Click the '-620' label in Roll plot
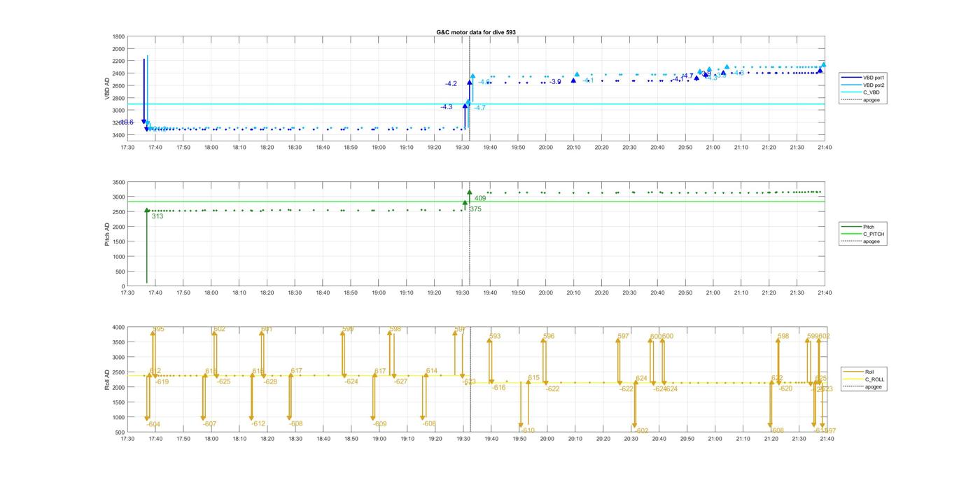This screenshot has height=485, width=980. pyautogui.click(x=785, y=388)
